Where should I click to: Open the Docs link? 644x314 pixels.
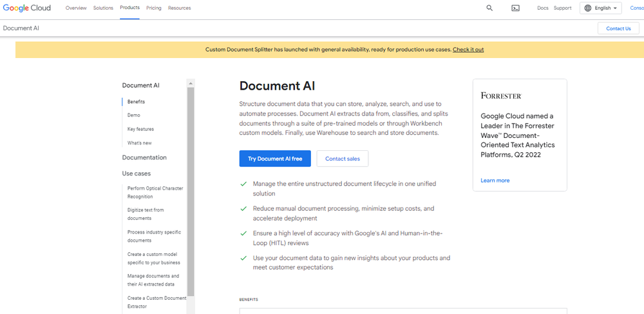(x=542, y=8)
